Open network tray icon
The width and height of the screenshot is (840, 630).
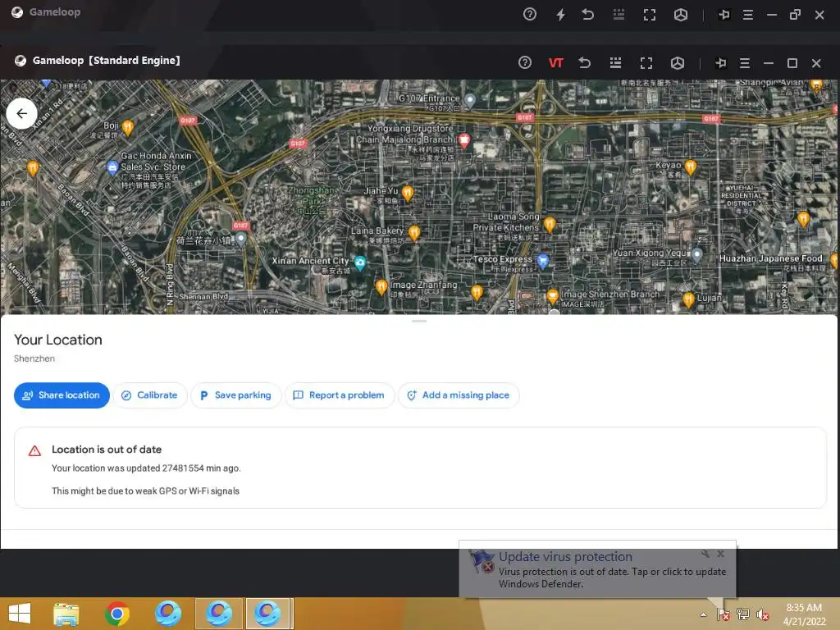point(743,614)
